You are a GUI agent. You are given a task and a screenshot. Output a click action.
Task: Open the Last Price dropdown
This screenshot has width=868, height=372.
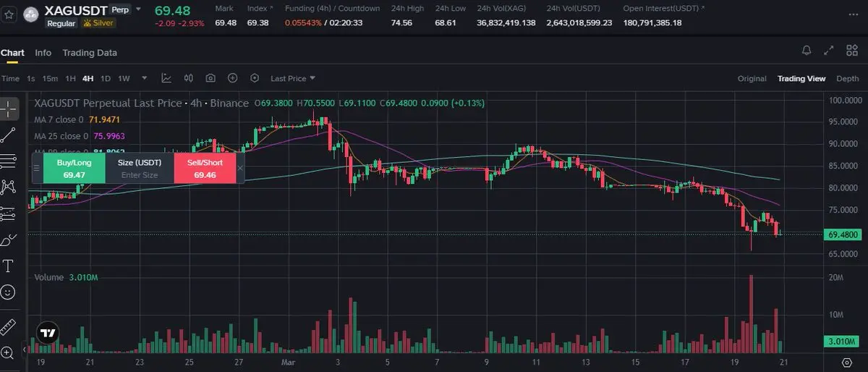293,78
